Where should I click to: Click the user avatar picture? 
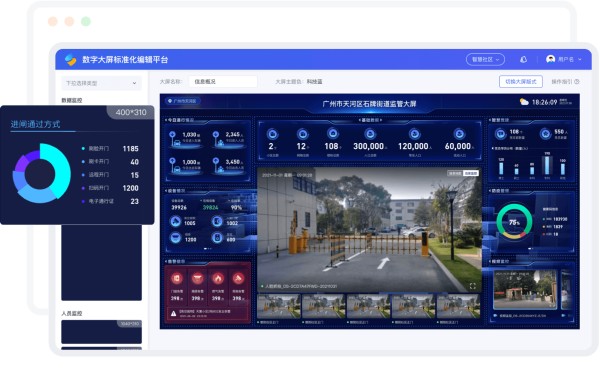[x=551, y=59]
